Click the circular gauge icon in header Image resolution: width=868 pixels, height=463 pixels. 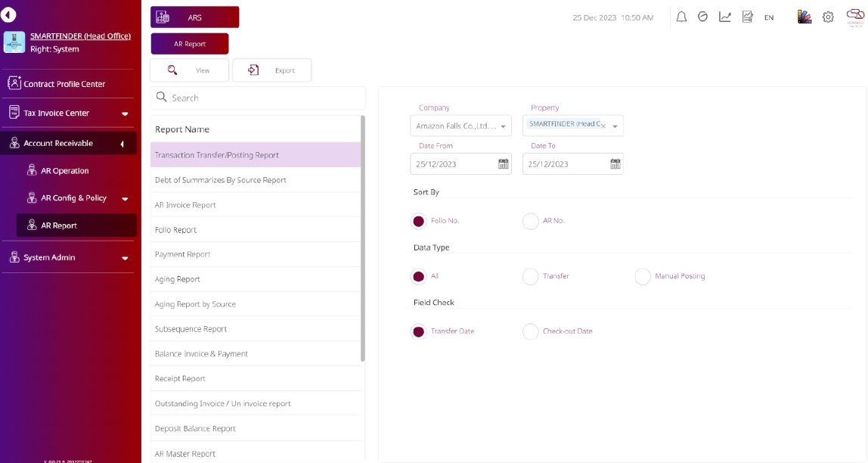(702, 17)
